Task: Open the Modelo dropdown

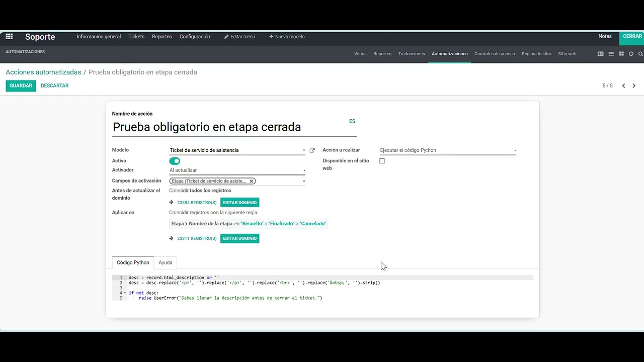Action: click(237, 150)
